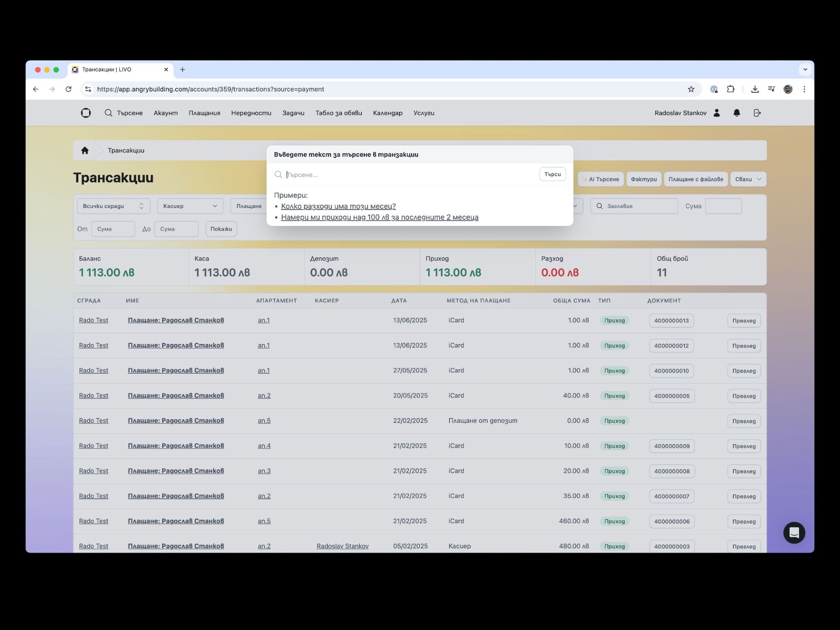
Task: Open Табло за обяви menu item
Action: pyautogui.click(x=339, y=113)
